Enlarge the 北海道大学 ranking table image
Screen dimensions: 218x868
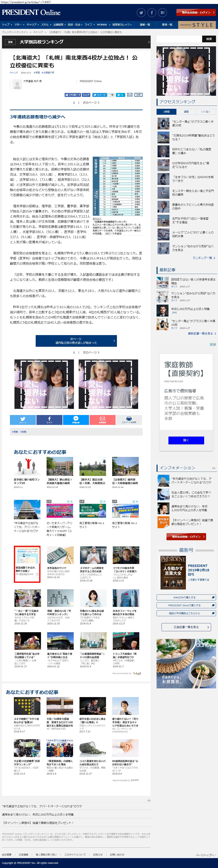click(118, 186)
